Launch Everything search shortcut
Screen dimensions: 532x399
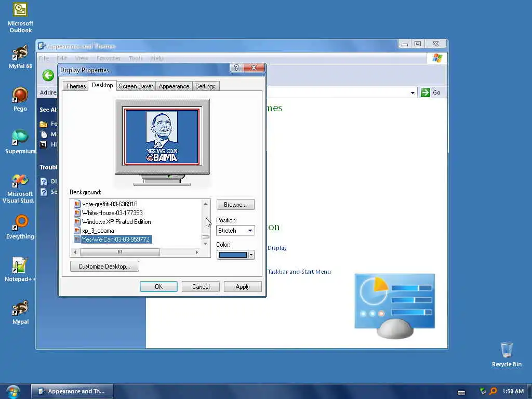20,227
